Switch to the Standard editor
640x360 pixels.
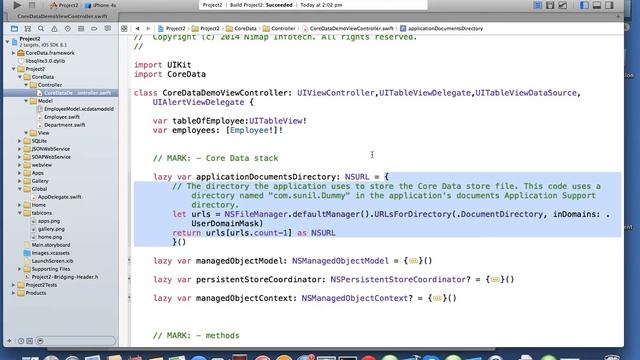tap(538, 5)
